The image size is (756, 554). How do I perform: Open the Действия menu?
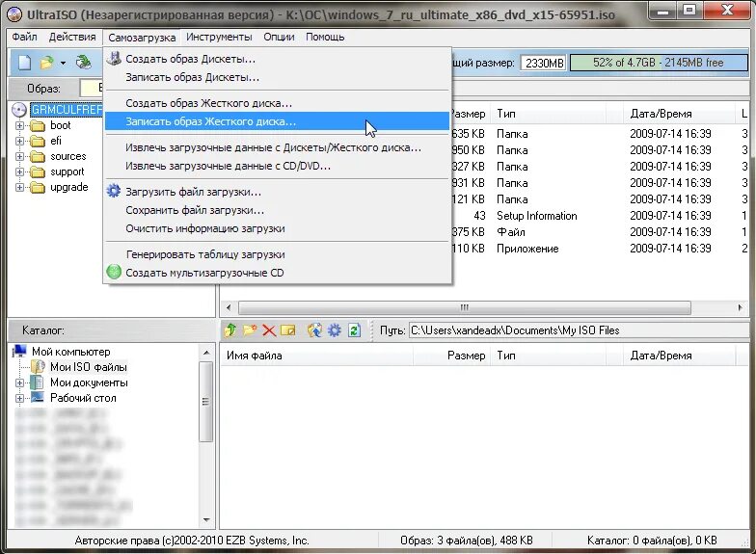(72, 37)
